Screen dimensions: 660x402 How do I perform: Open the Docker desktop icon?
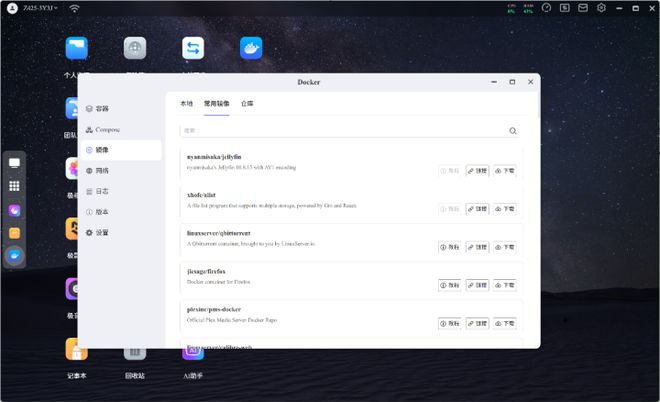coord(251,49)
